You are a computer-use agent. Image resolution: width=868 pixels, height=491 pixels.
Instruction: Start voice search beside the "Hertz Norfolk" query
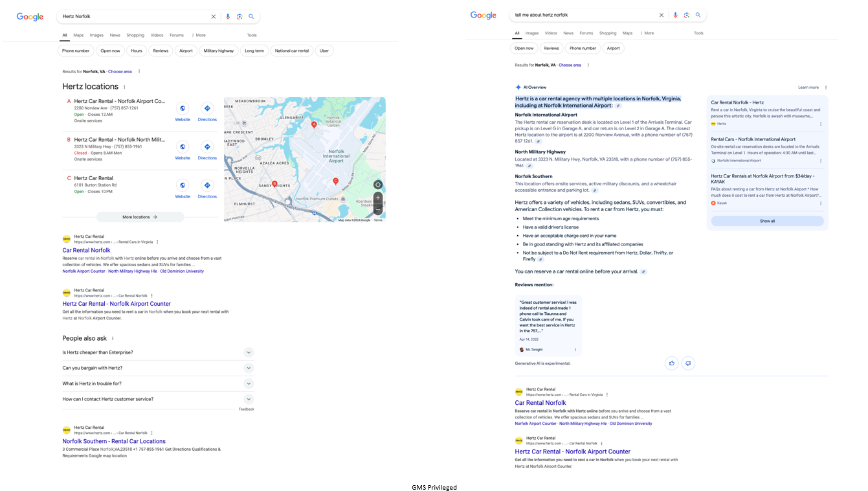(x=228, y=16)
